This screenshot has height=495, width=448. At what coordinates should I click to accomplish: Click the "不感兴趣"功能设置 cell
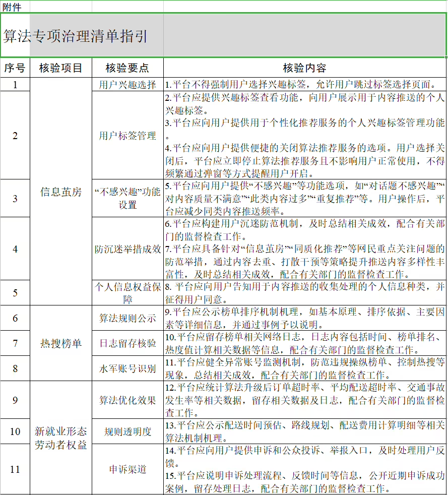click(x=127, y=198)
